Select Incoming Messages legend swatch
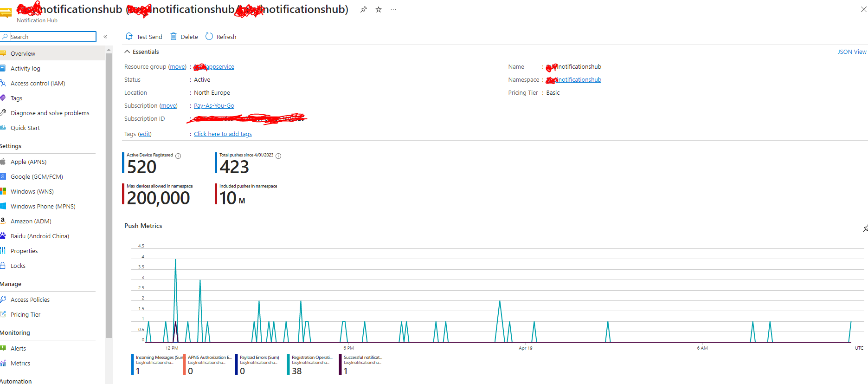Viewport: 868px width, 384px height. click(133, 364)
